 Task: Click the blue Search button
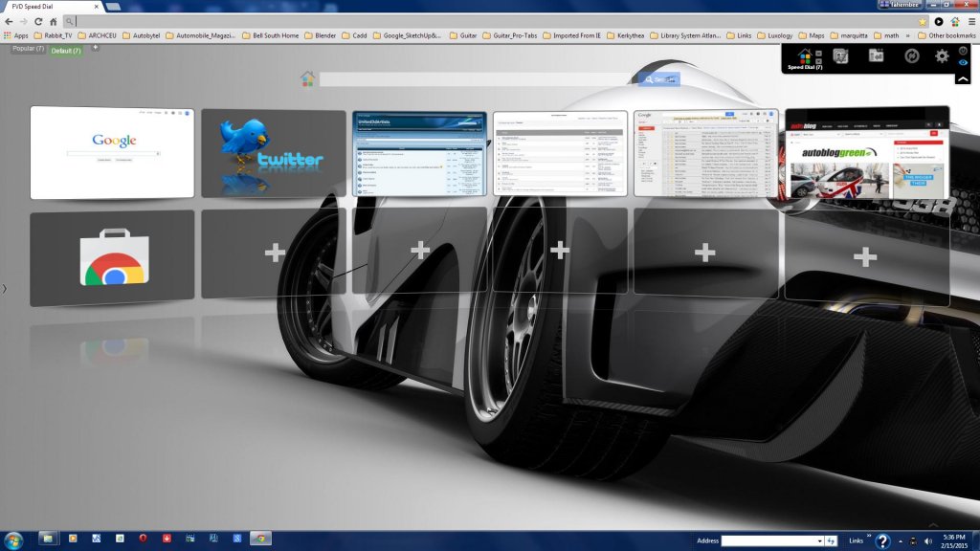pos(659,79)
